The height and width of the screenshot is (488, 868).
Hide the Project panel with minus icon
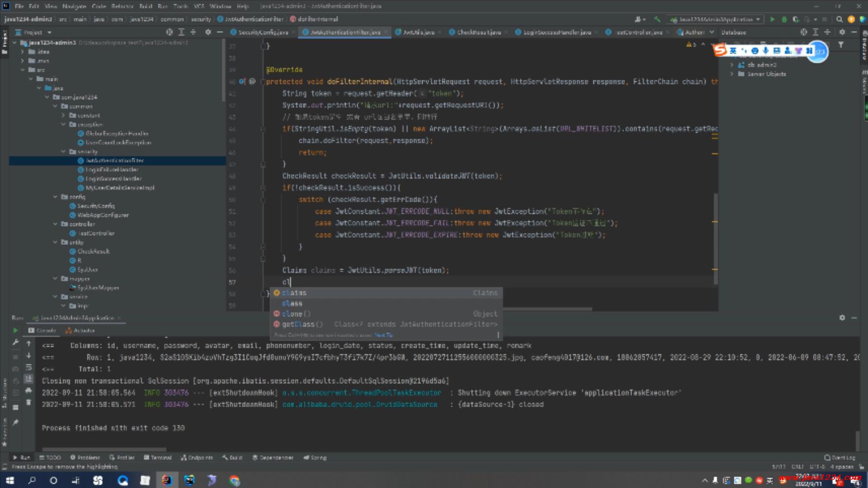(x=220, y=32)
